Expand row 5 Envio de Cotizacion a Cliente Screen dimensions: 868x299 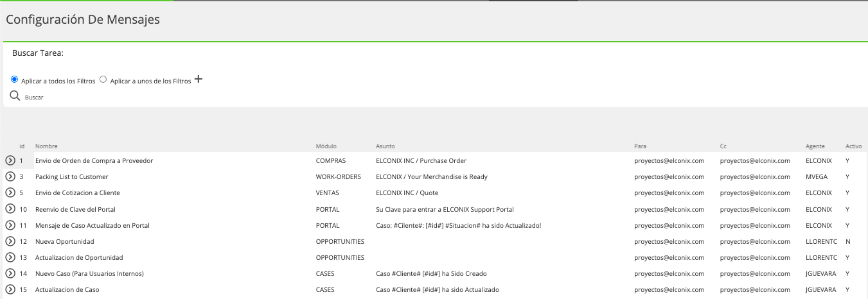tap(10, 192)
